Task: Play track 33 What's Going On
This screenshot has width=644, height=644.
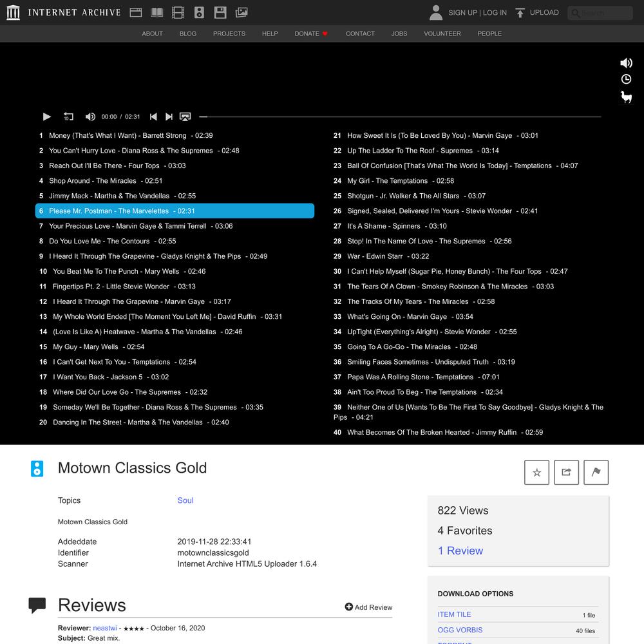Action: coord(469,317)
